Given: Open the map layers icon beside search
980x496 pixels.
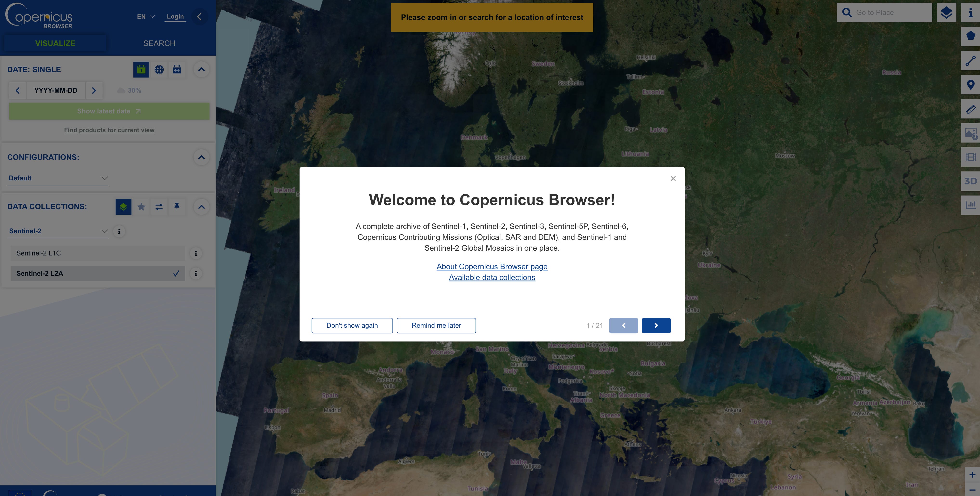Looking at the screenshot, I should pos(946,13).
